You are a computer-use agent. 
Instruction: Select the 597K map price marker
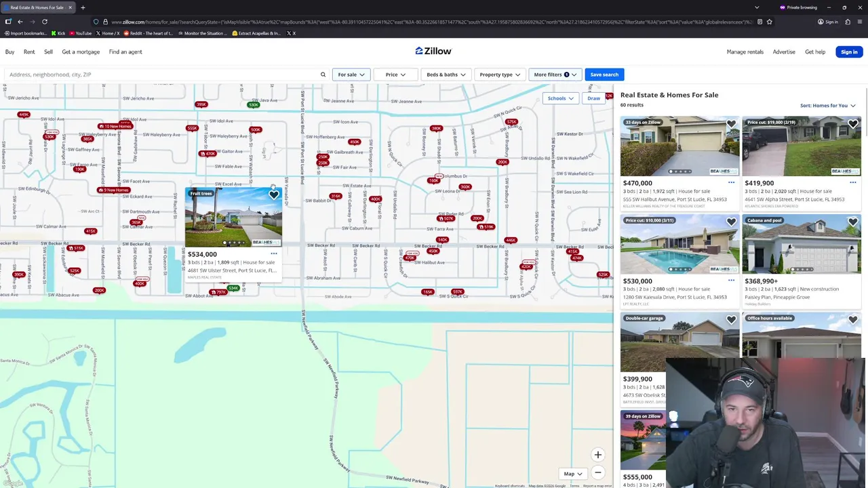(x=457, y=291)
